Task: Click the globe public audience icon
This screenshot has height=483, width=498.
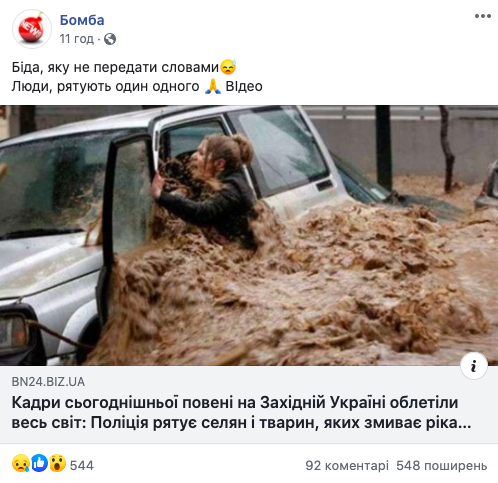Action: point(110,39)
